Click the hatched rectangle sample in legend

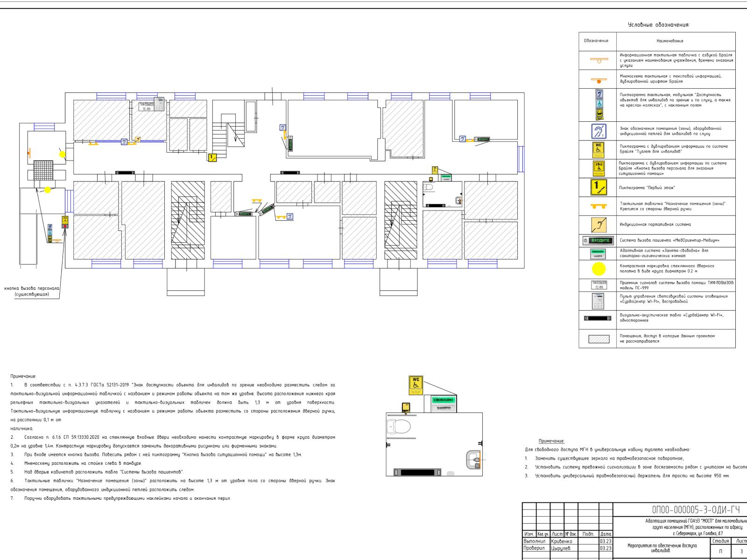click(598, 338)
